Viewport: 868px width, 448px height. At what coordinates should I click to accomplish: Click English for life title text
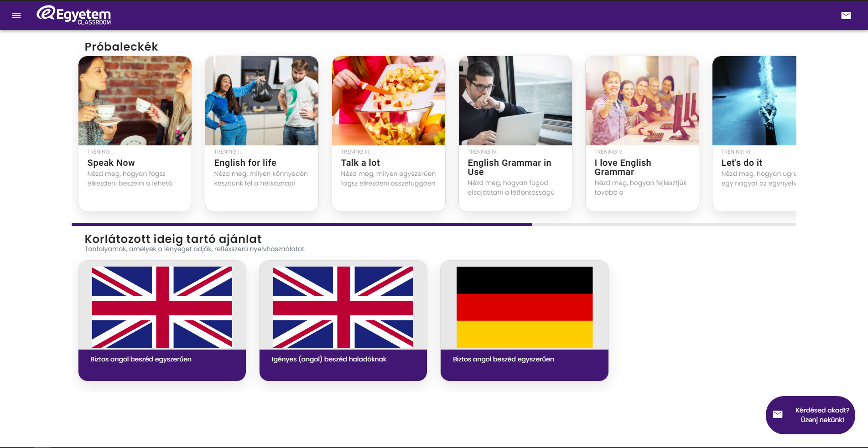click(245, 163)
